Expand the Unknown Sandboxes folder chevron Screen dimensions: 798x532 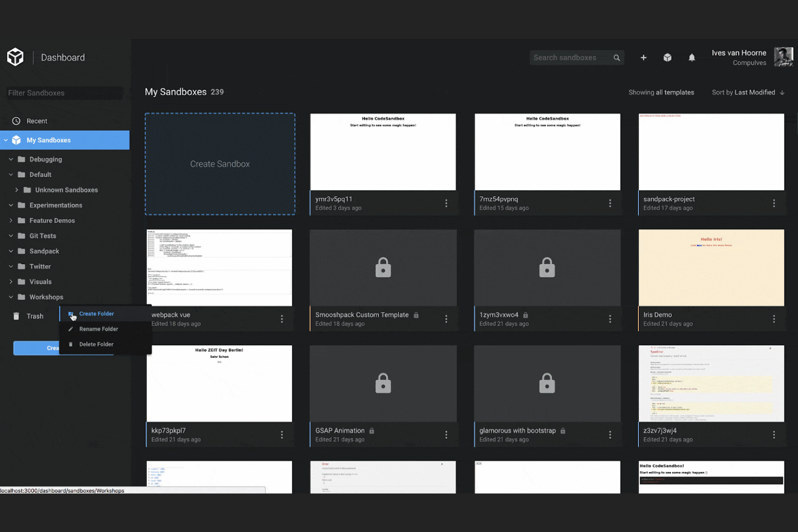tap(17, 190)
